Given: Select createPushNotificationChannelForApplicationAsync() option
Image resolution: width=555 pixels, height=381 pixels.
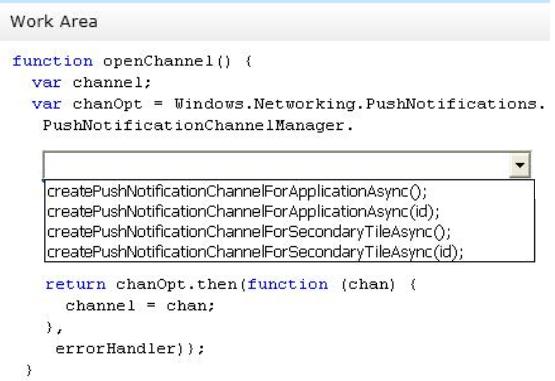Looking at the screenshot, I should (x=237, y=192).
